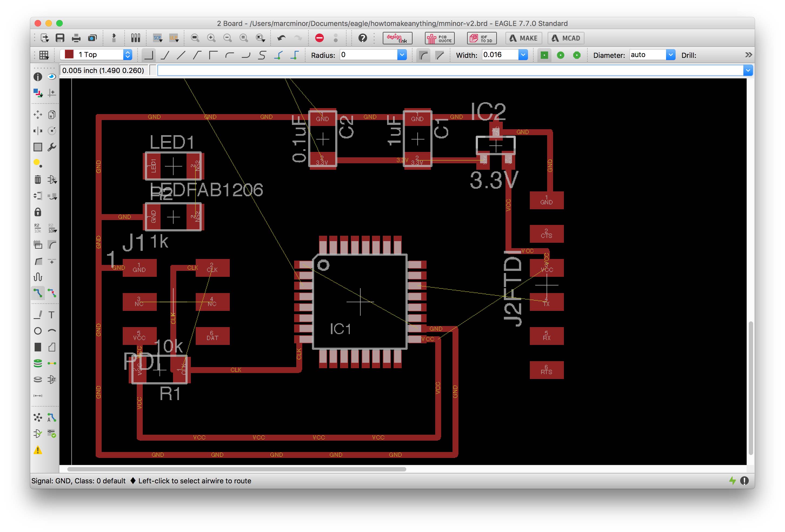Viewport: 785px width, 532px height.
Task: Select the Change wrench tool
Action: tap(52, 147)
